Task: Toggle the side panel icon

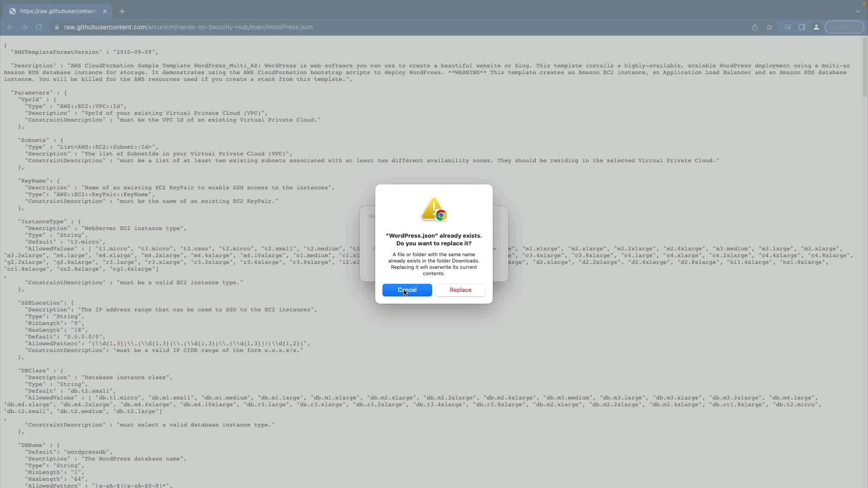Action: pyautogui.click(x=802, y=27)
